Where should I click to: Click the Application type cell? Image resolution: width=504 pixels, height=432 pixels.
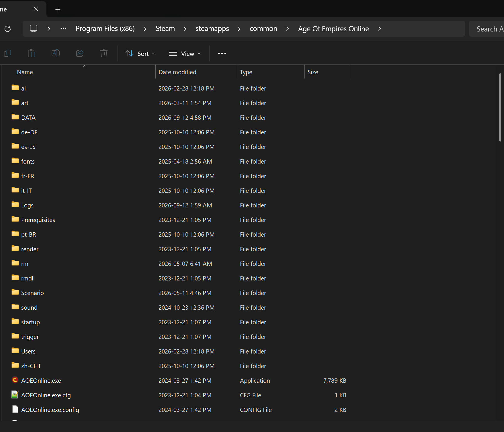click(x=255, y=381)
